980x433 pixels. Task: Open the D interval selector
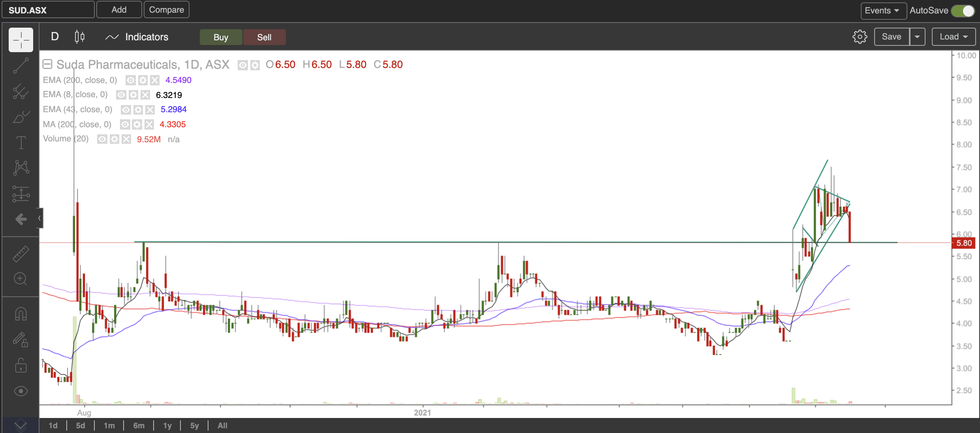pos(55,37)
